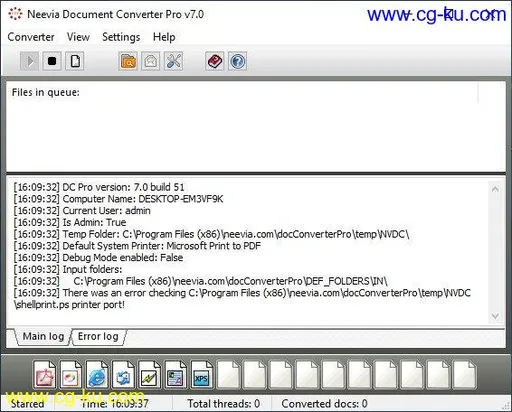Open the red help book icon
Viewport: 512px width, 412px height.
click(x=215, y=61)
